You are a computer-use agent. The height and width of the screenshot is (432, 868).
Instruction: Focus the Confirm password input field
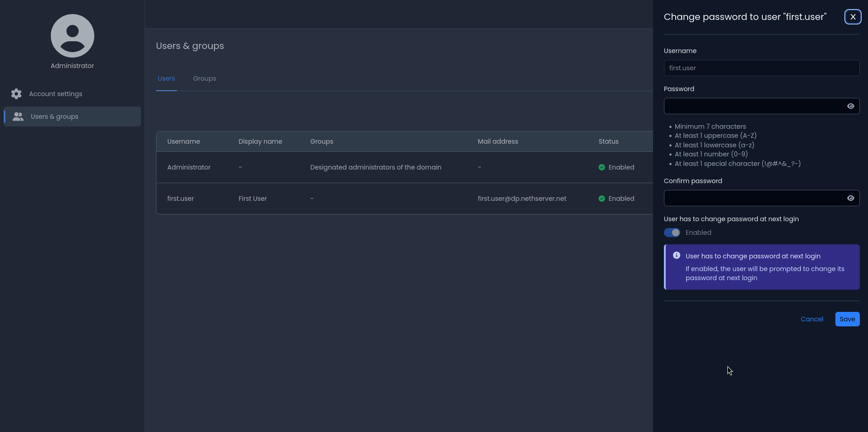click(753, 198)
